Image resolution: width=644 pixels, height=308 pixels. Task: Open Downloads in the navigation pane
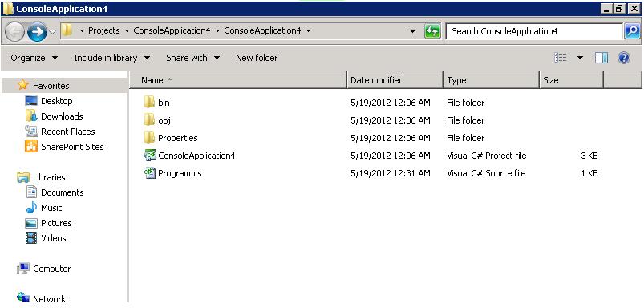tap(62, 116)
